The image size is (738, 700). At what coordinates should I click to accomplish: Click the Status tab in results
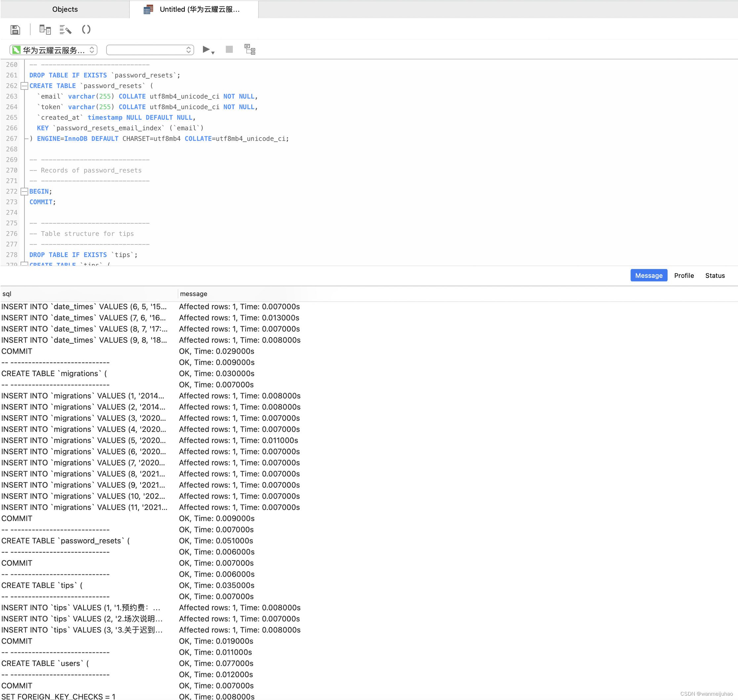tap(716, 275)
